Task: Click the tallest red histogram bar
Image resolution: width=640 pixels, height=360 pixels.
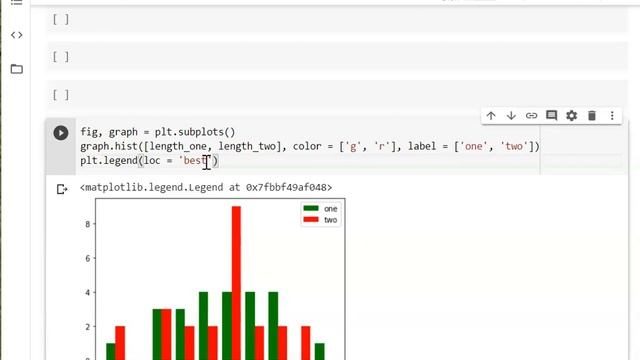Action: [x=236, y=282]
